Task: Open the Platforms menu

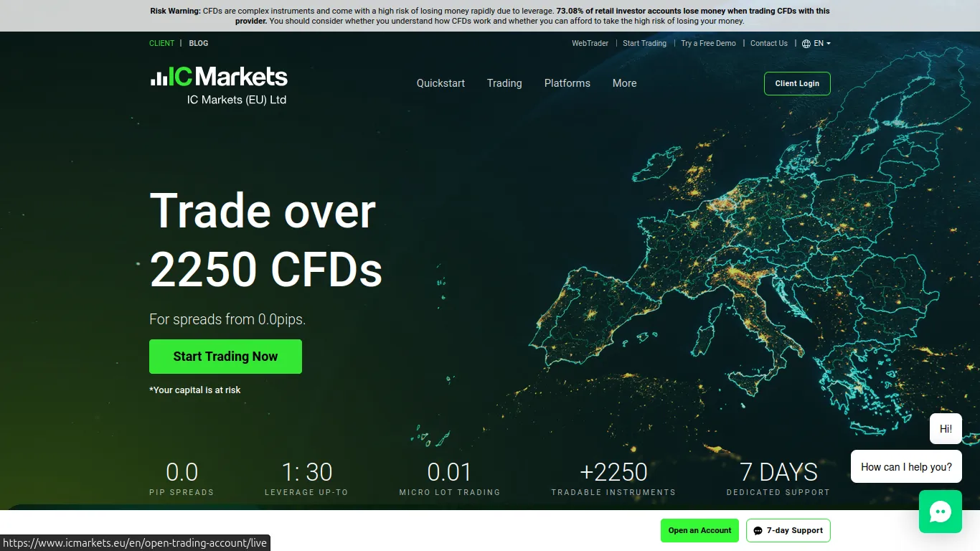Action: click(567, 83)
